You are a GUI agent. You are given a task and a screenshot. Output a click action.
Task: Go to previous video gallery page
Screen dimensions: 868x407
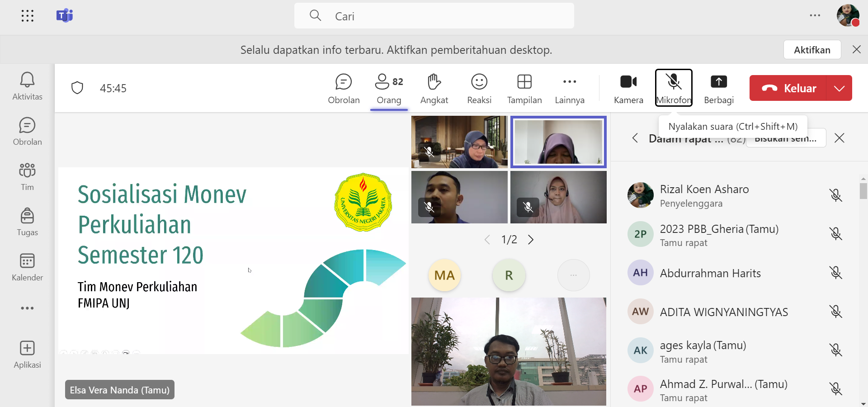click(487, 240)
